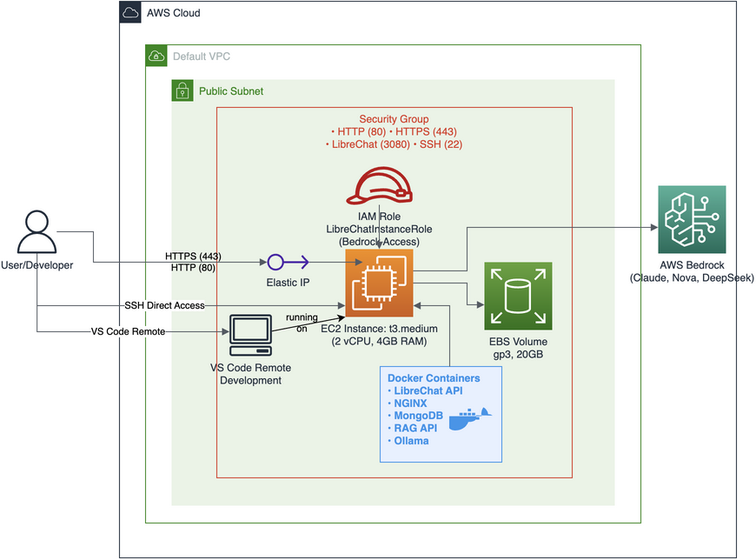Click the AWS Cloud icon

pos(130,12)
